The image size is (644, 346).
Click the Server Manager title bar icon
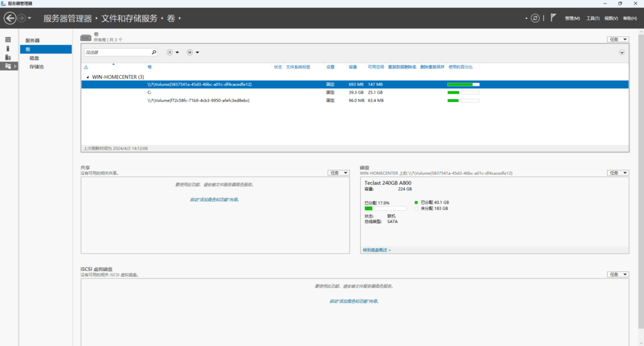point(4,4)
